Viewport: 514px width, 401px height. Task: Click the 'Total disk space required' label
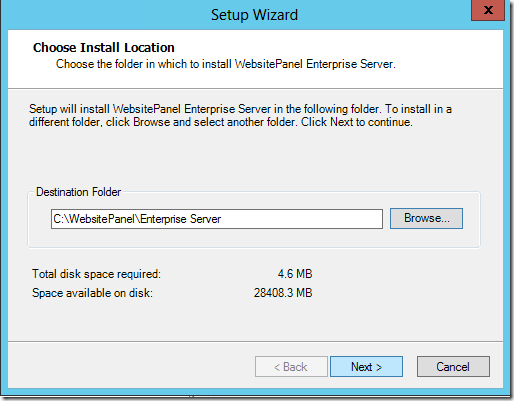tap(96, 274)
